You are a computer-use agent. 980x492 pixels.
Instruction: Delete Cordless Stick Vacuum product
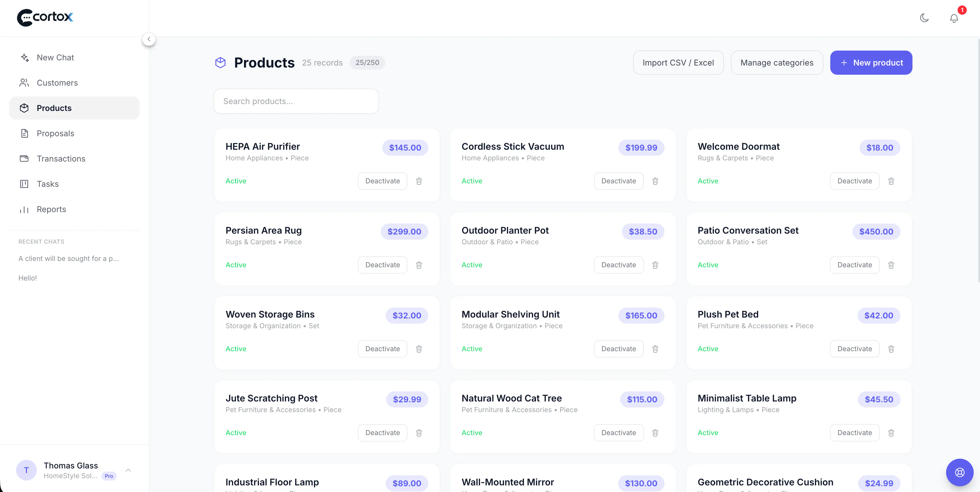pos(655,181)
